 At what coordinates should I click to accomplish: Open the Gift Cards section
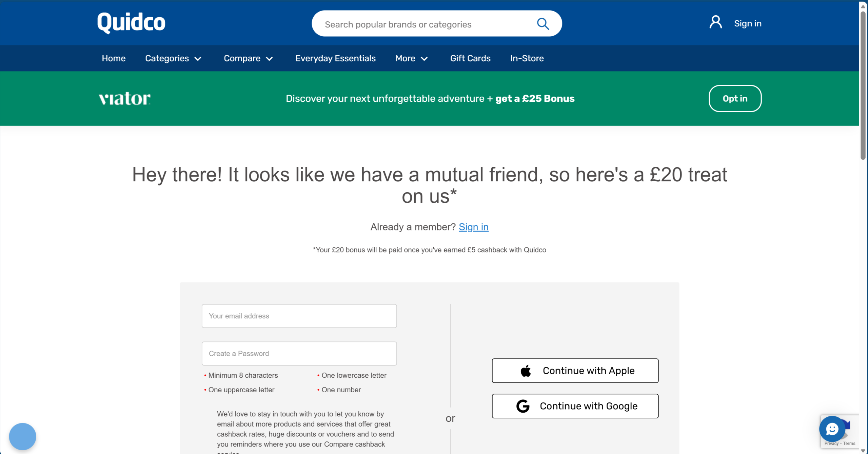coord(470,58)
